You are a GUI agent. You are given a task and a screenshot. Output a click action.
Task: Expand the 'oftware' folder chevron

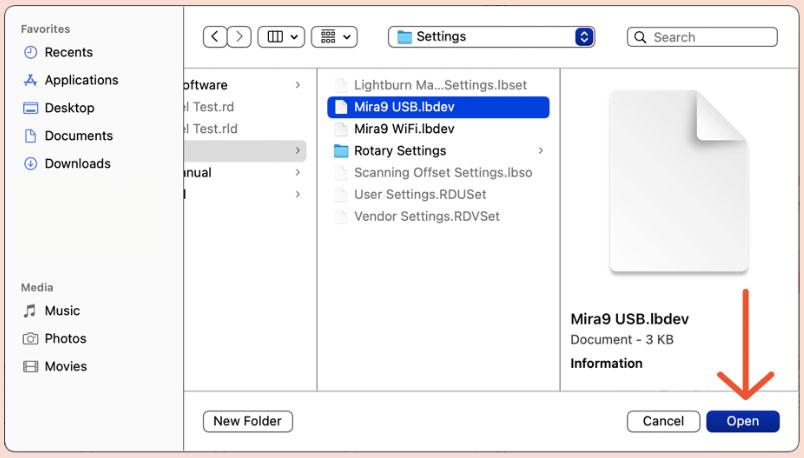point(298,85)
